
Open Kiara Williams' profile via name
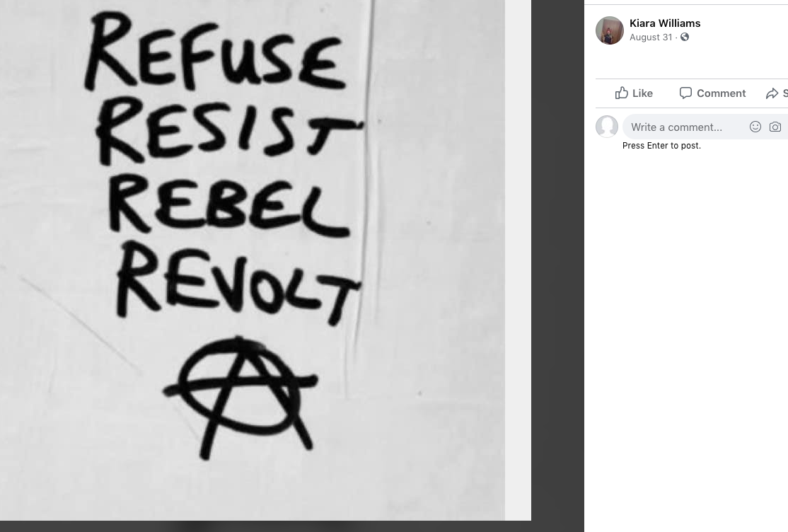click(x=664, y=23)
